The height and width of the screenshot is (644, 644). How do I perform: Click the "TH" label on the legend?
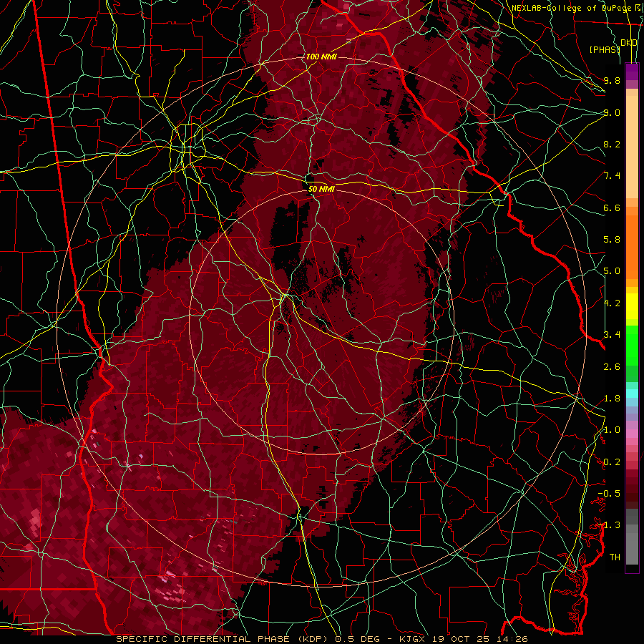pyautogui.click(x=615, y=557)
